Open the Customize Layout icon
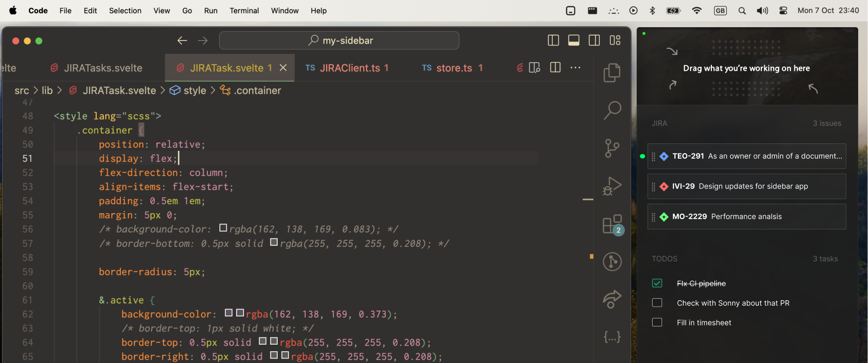The width and height of the screenshot is (868, 363). (x=615, y=41)
